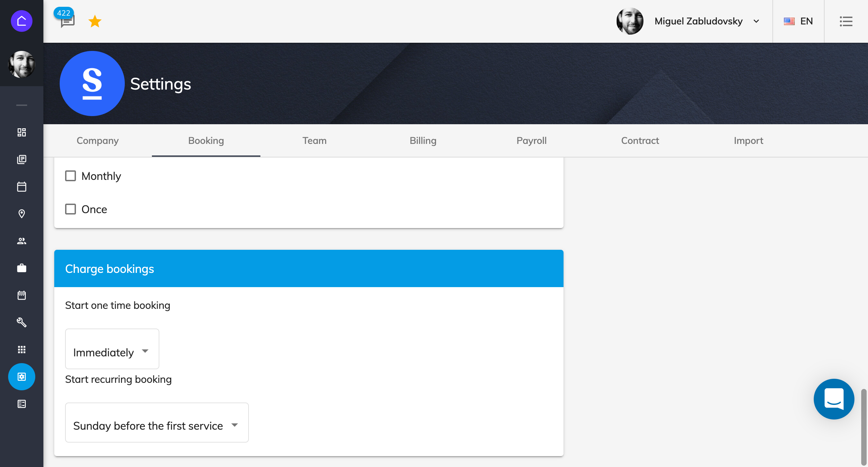The height and width of the screenshot is (467, 868).
Task: Click the Start one time booking label
Action: [118, 305]
